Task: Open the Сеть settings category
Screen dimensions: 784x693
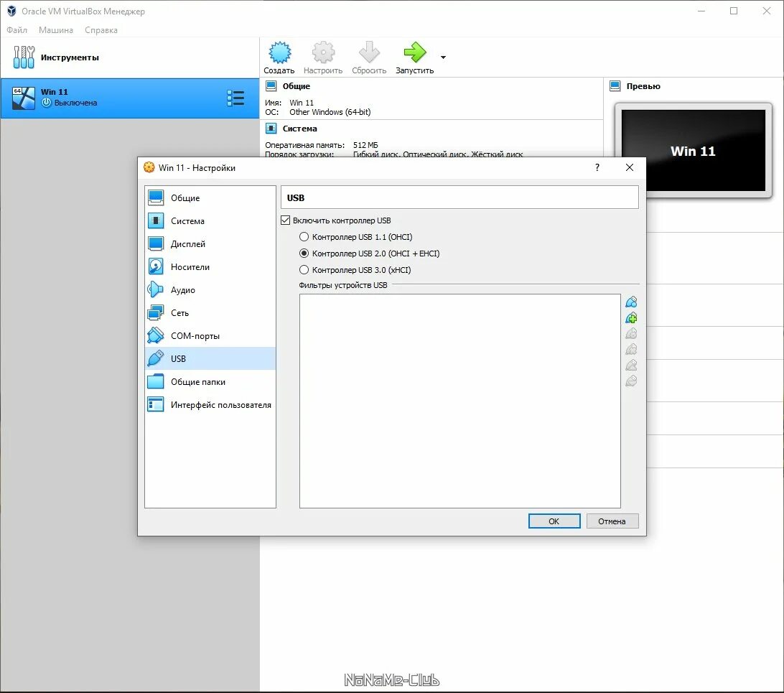Action: 210,313
